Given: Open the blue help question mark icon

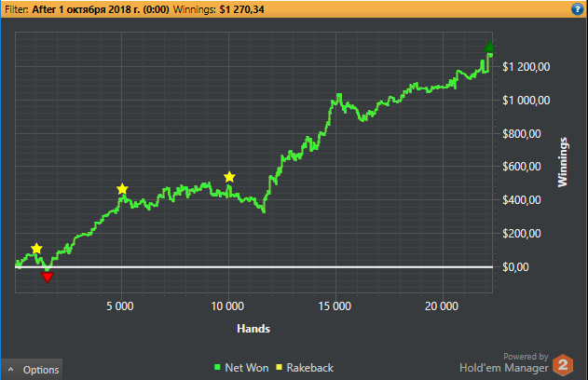Looking at the screenshot, I should (578, 9).
